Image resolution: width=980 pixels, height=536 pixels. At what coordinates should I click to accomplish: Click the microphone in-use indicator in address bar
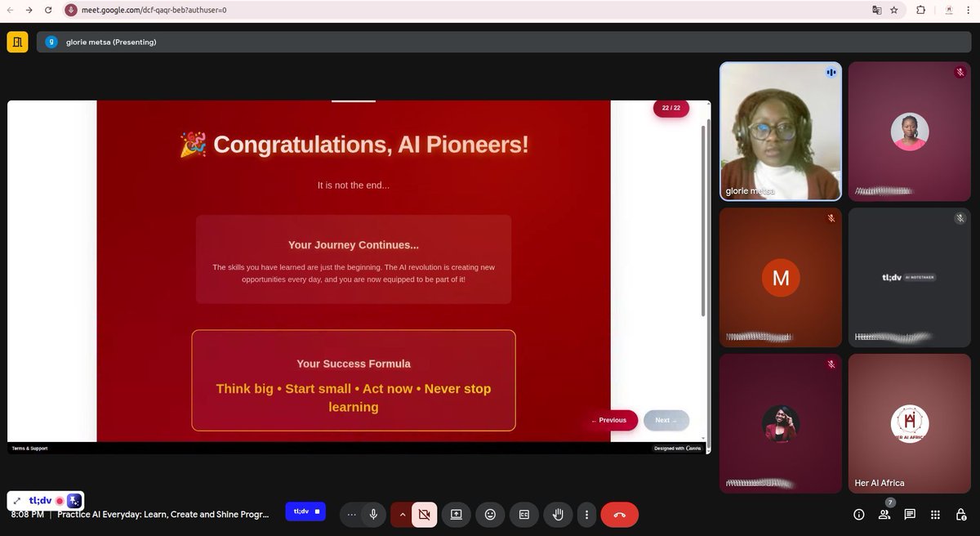pyautogui.click(x=70, y=10)
